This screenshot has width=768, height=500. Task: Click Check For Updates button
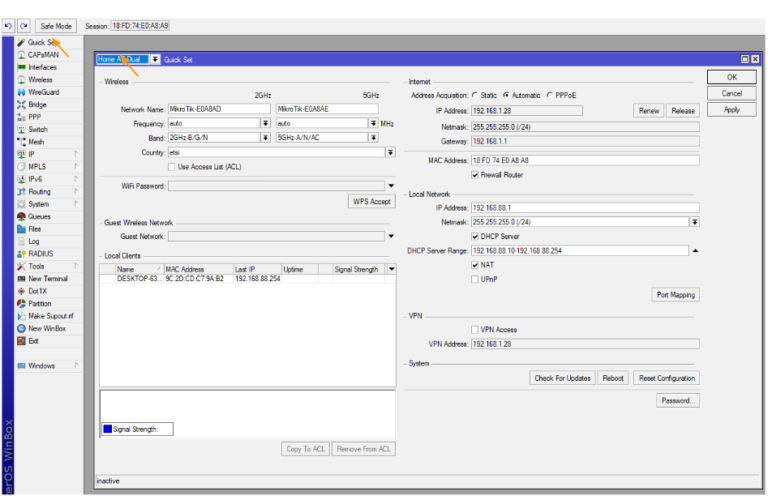(x=562, y=378)
